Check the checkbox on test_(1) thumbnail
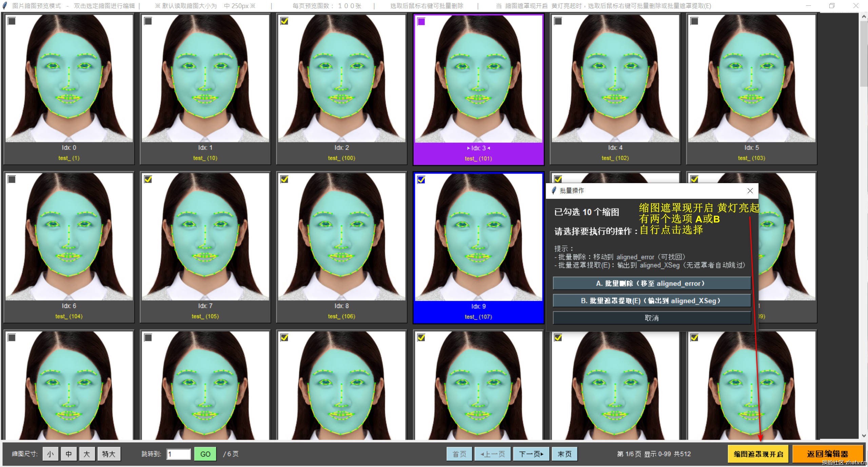 (x=12, y=21)
